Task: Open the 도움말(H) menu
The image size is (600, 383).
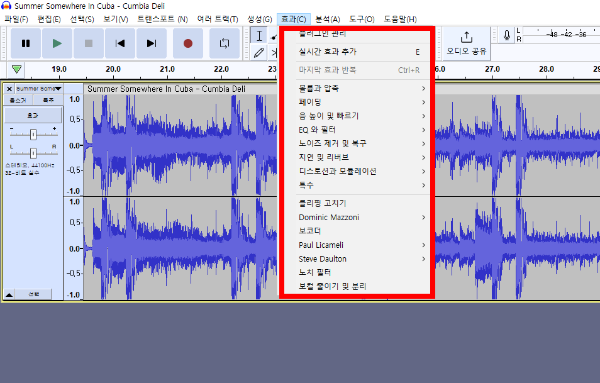Action: 400,19
